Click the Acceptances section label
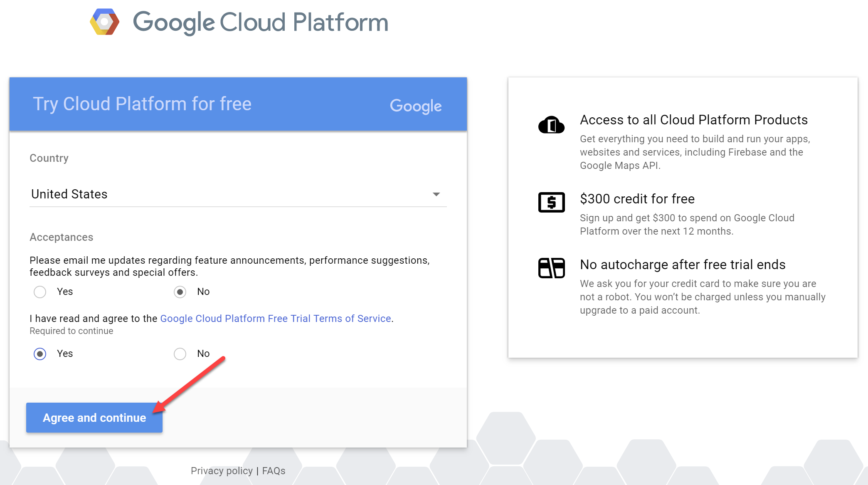Screen dimensions: 868x485 click(62, 237)
